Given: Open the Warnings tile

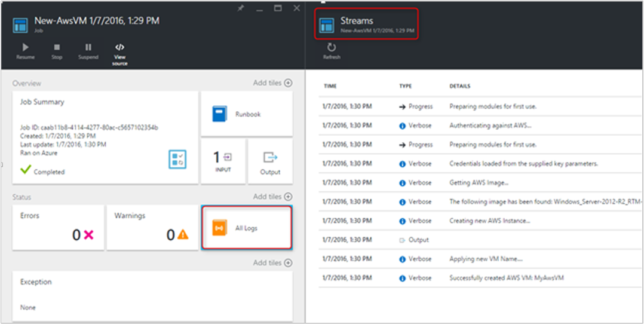Looking at the screenshot, I should point(152,228).
